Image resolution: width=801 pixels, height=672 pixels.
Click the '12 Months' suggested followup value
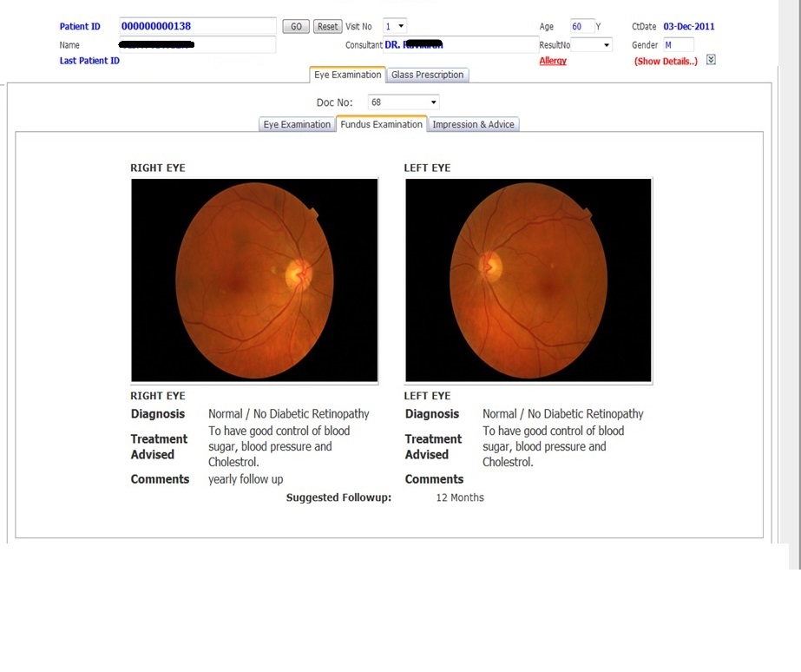(460, 497)
